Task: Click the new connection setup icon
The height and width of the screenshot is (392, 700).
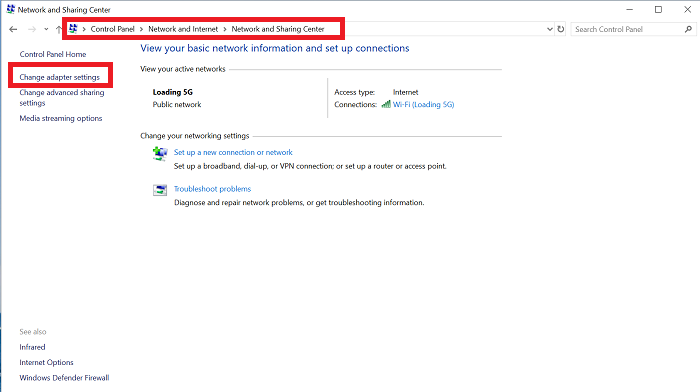Action: click(160, 154)
